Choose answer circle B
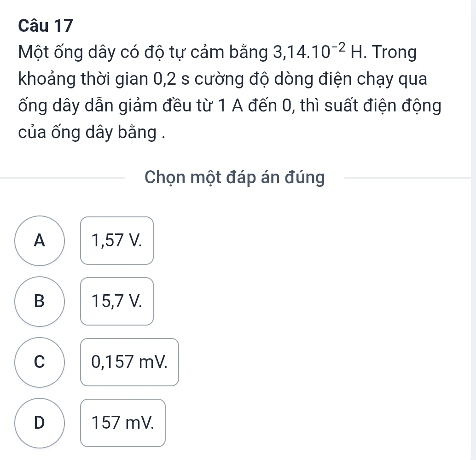 click(40, 302)
